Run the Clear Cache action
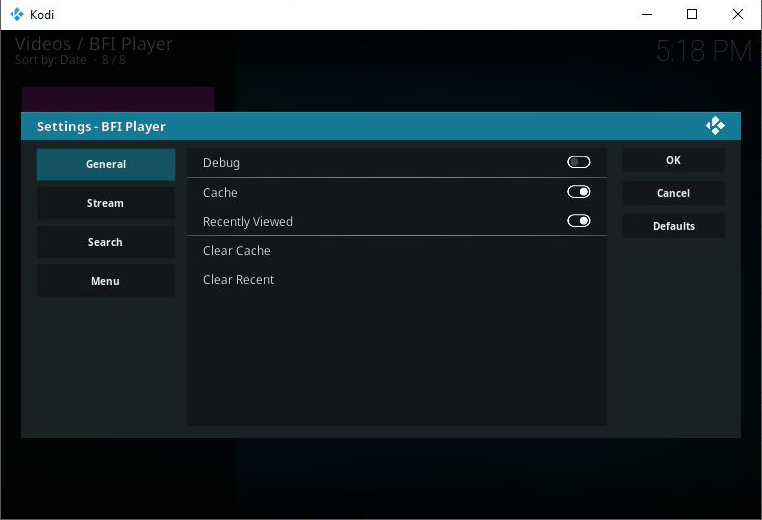The image size is (762, 520). tap(237, 251)
